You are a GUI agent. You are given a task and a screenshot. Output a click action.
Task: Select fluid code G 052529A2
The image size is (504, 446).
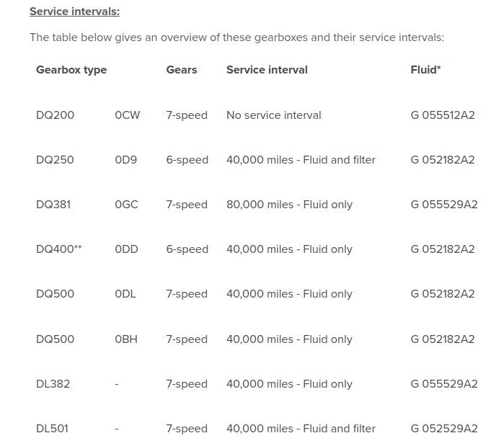tap(444, 428)
